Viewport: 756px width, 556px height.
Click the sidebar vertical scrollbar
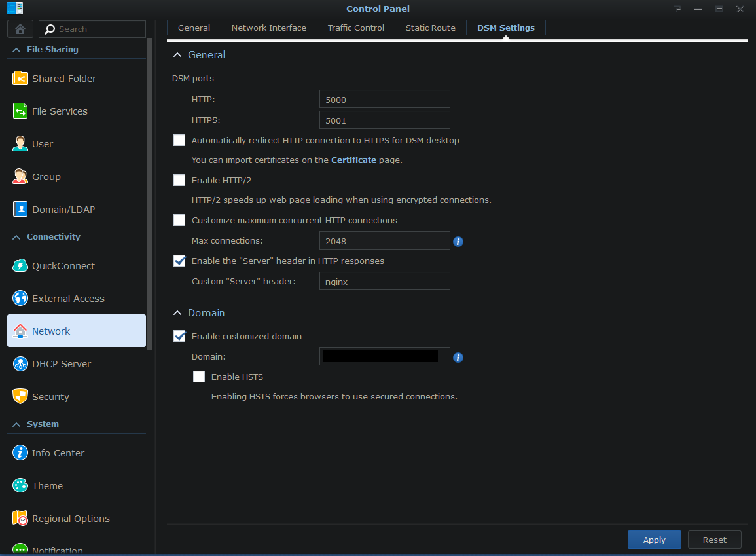point(150,196)
